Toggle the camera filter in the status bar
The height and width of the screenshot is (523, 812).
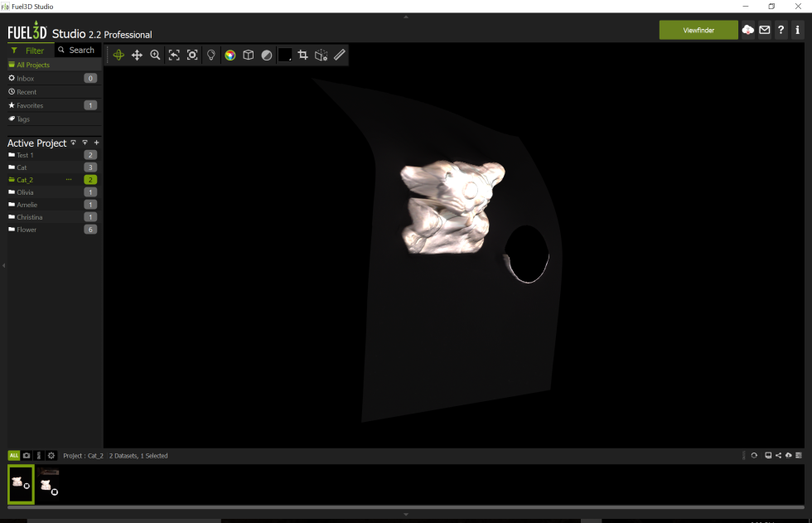(x=26, y=455)
